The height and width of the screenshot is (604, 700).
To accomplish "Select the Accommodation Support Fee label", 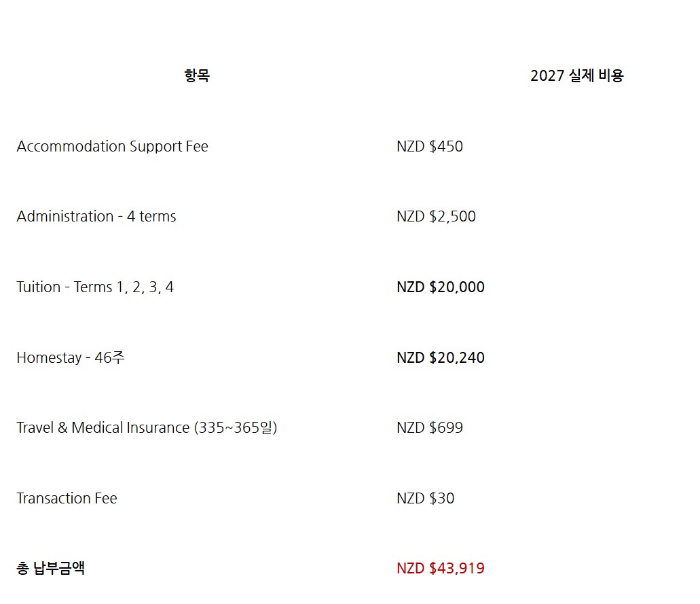I will [x=113, y=147].
